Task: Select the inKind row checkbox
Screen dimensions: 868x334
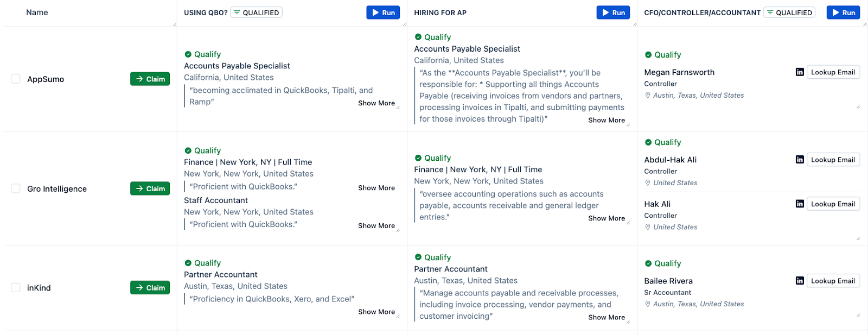Action: tap(16, 287)
